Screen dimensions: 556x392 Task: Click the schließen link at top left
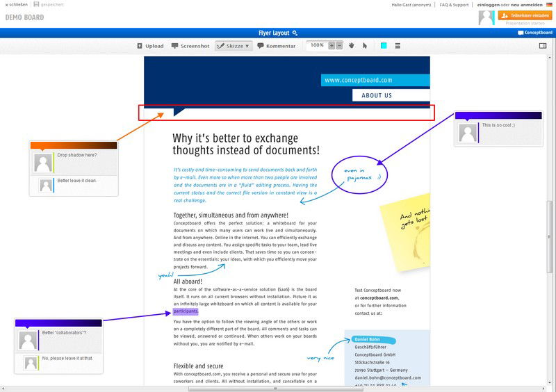pyautogui.click(x=16, y=5)
